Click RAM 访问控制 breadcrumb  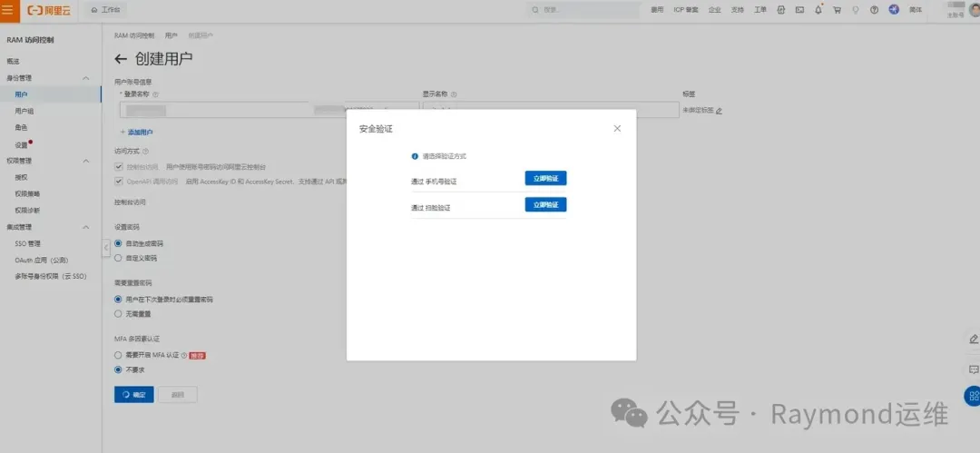click(133, 36)
